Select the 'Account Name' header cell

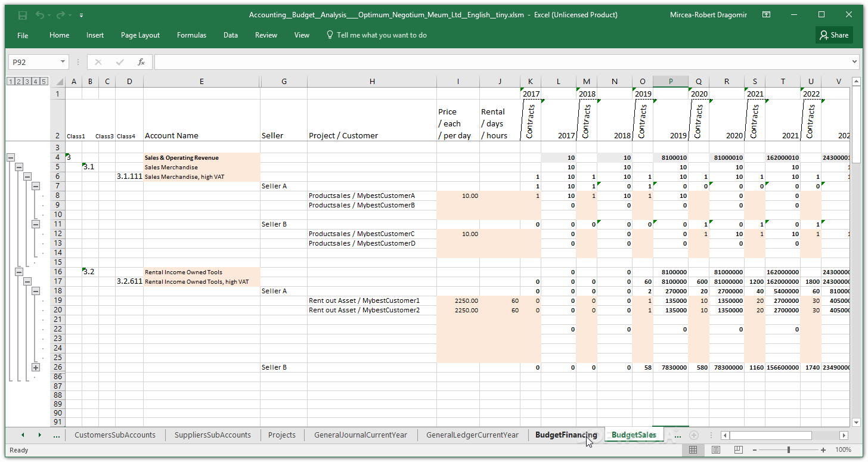point(201,120)
